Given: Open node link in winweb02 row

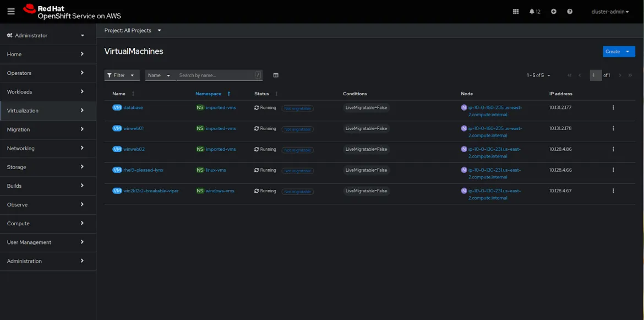Looking at the screenshot, I should point(495,153).
